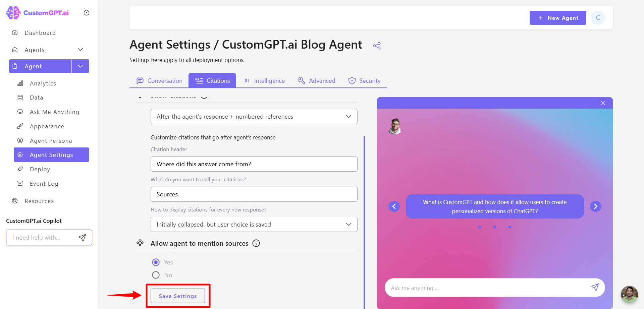
Task: Open Appearance settings
Action: point(47,126)
